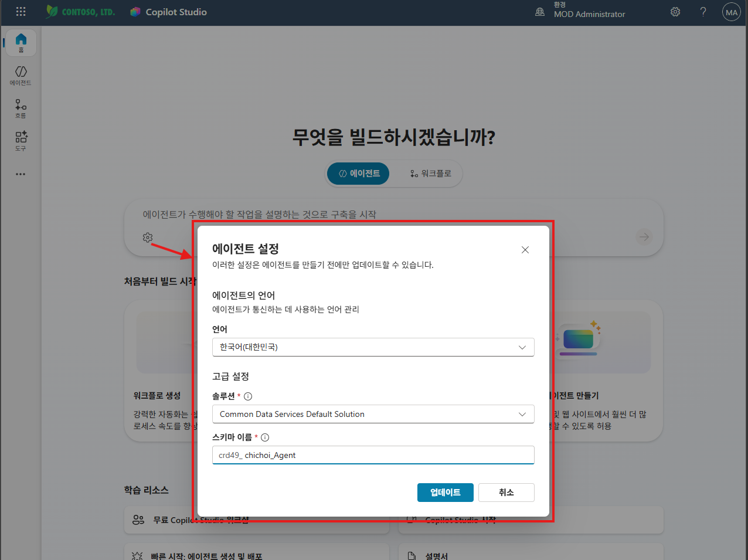Open the help question mark icon
This screenshot has height=560, width=748.
pos(703,12)
